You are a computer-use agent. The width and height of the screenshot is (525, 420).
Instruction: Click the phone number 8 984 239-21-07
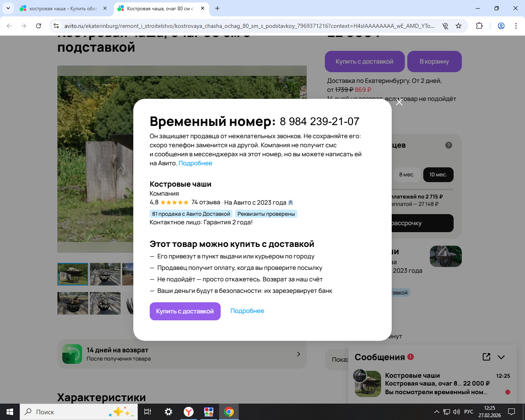pos(320,121)
